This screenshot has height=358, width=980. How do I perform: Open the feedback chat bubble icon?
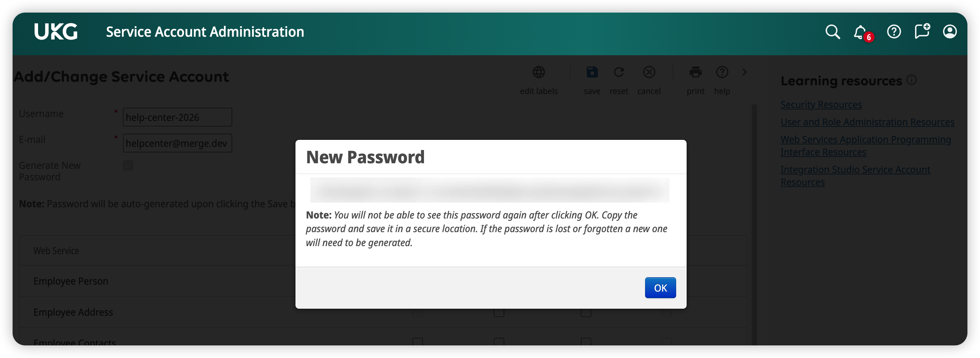tap(922, 31)
